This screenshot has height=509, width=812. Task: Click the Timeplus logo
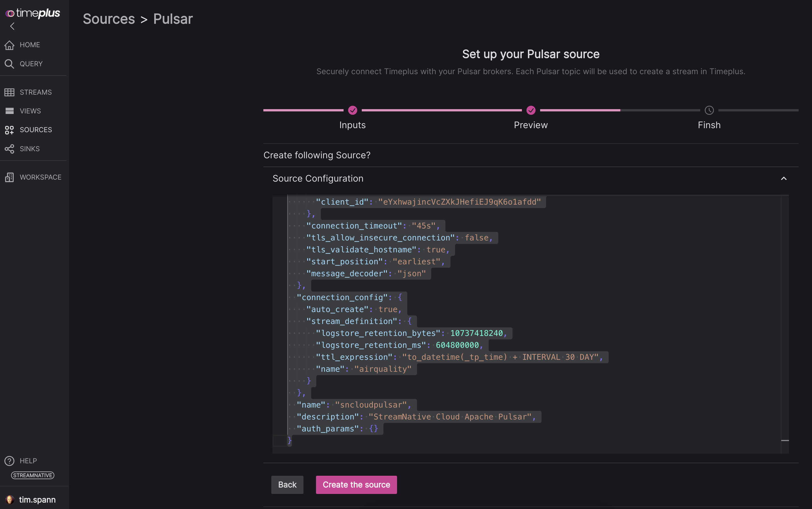(x=33, y=13)
